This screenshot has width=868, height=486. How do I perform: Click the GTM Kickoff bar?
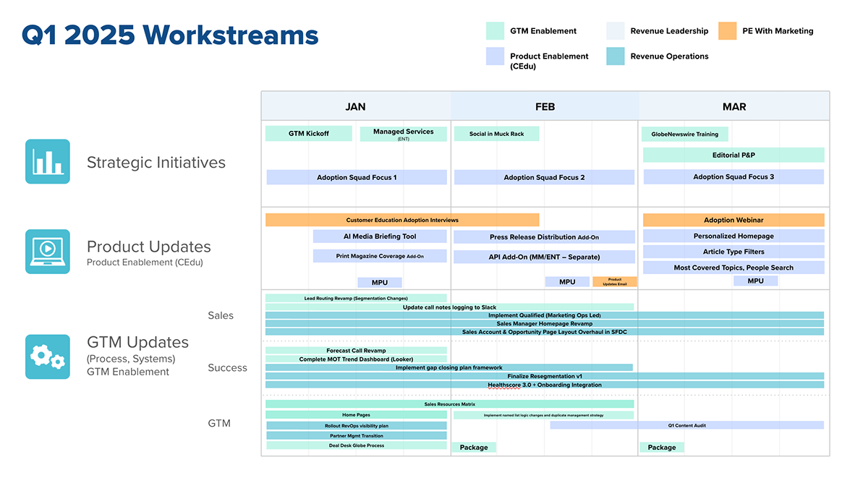[x=309, y=134]
